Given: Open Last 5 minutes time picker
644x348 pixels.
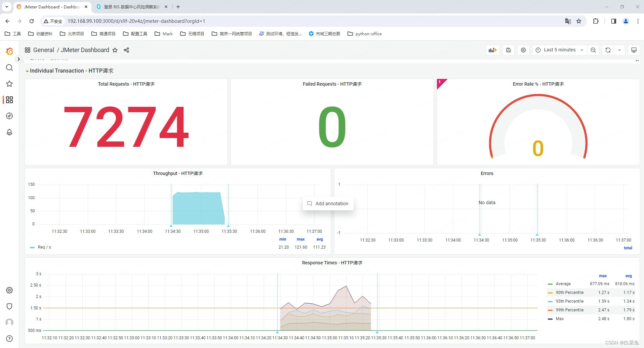Looking at the screenshot, I should pyautogui.click(x=559, y=50).
